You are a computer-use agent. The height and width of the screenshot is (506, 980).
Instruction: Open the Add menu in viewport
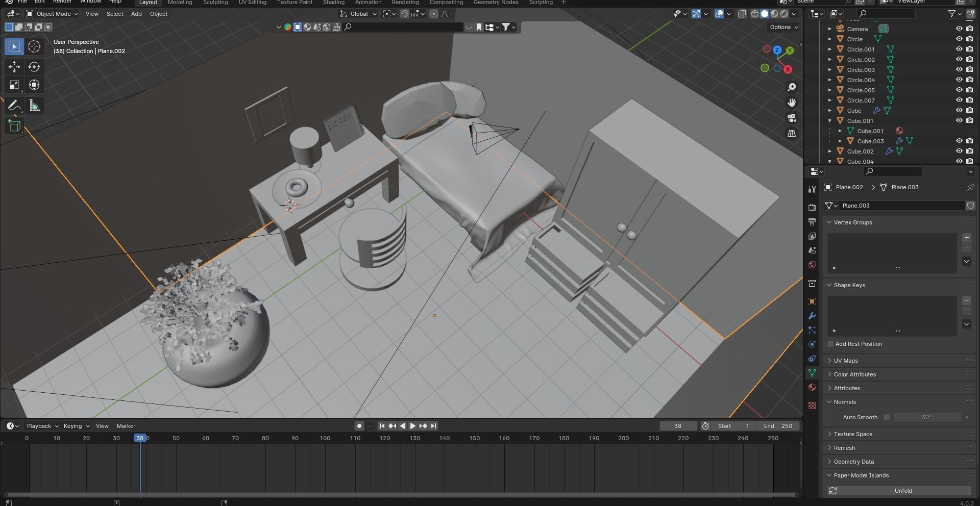[136, 14]
